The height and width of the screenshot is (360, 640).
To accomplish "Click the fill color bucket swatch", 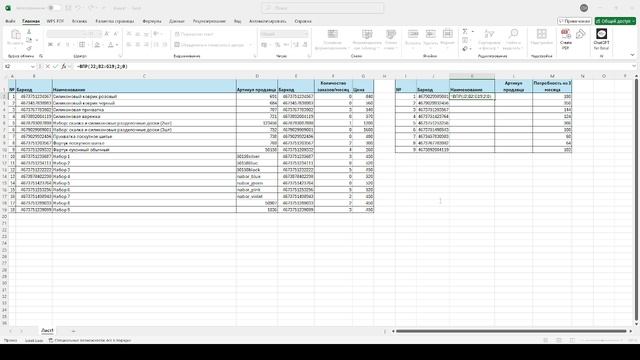I will coord(97,45).
